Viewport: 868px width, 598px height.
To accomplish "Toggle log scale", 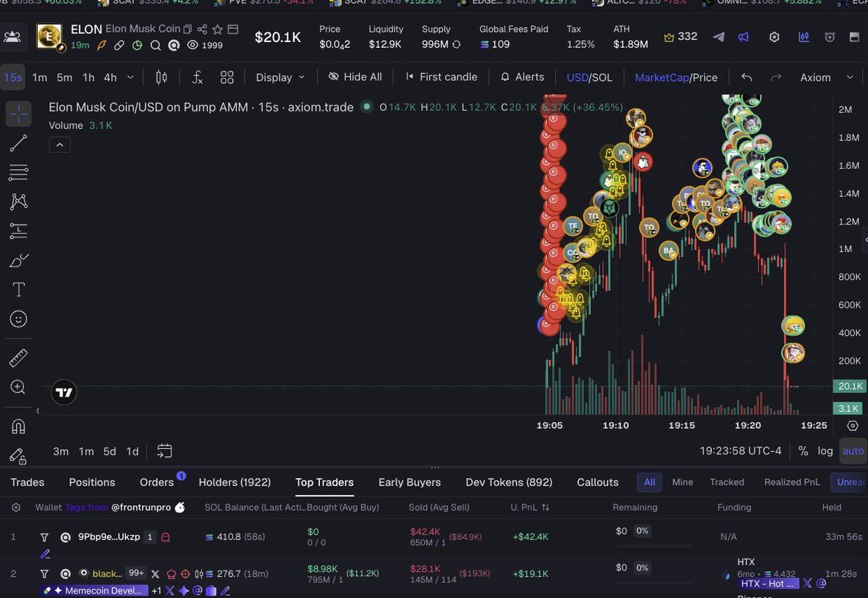I will pos(825,451).
